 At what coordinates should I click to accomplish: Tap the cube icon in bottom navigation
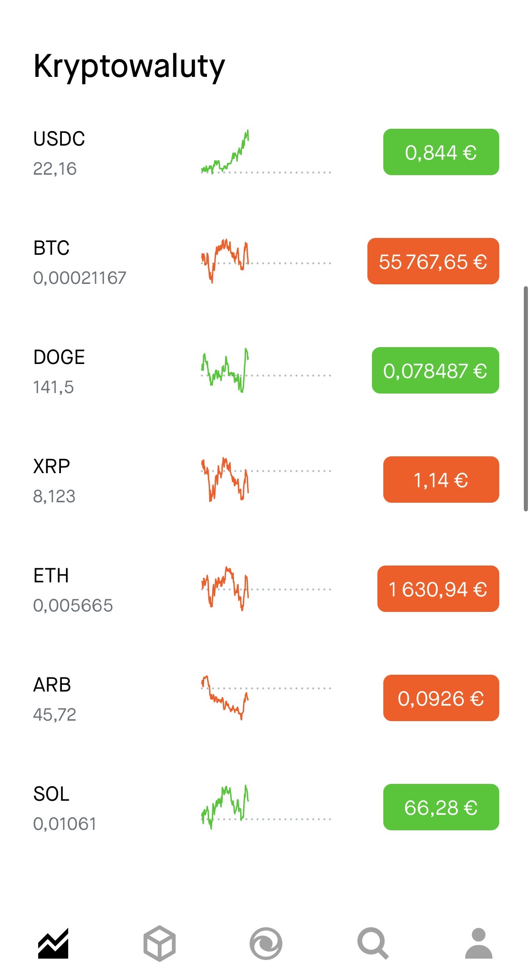tap(160, 944)
